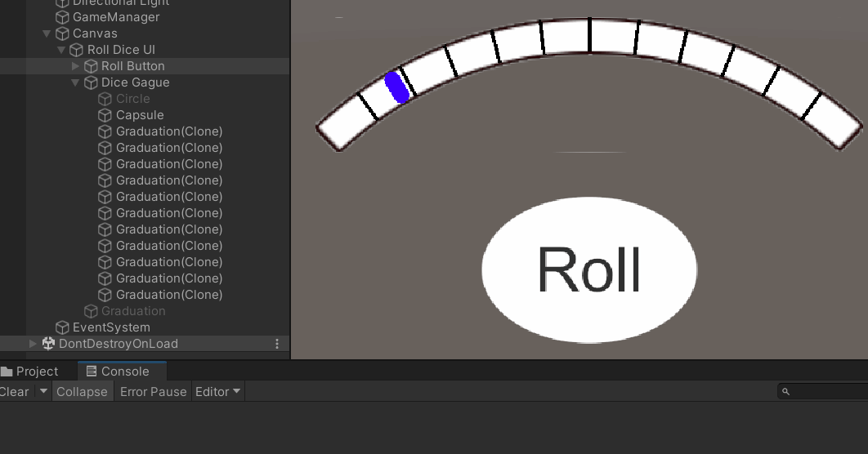
Task: Select the EventSystem object
Action: 111,327
